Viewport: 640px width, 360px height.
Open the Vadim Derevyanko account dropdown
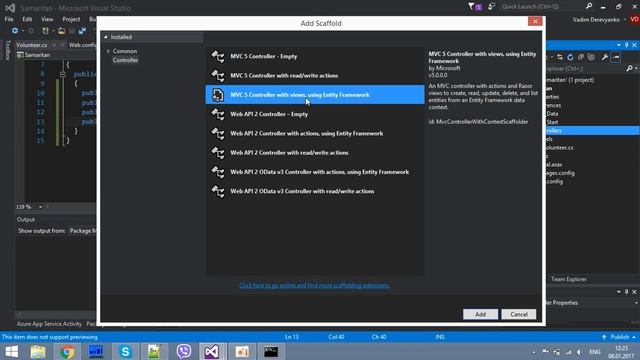(599, 20)
